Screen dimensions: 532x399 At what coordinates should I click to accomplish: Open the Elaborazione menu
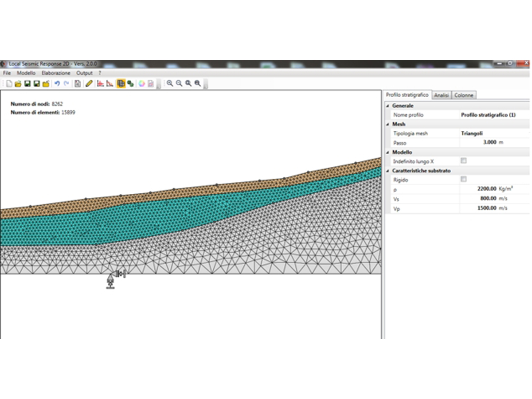point(56,73)
